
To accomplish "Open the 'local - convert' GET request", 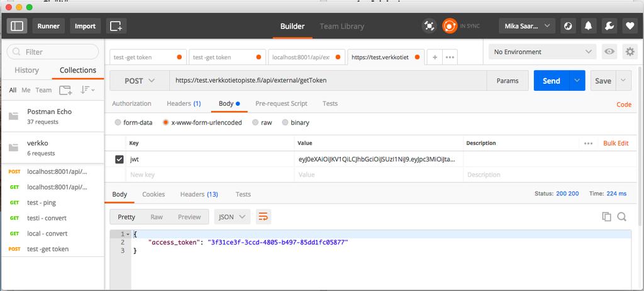I will click(x=53, y=234).
